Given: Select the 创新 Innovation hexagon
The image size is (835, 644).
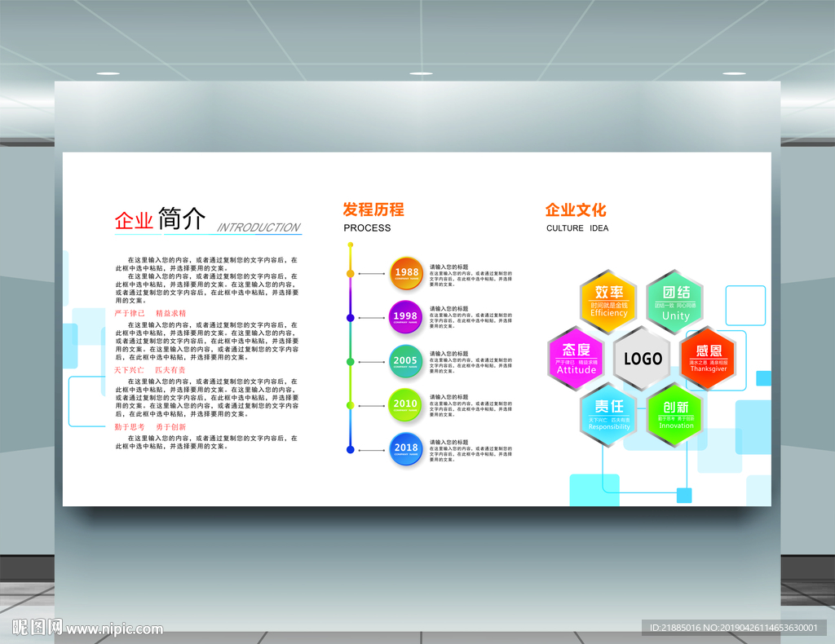Looking at the screenshot, I should coord(675,416).
